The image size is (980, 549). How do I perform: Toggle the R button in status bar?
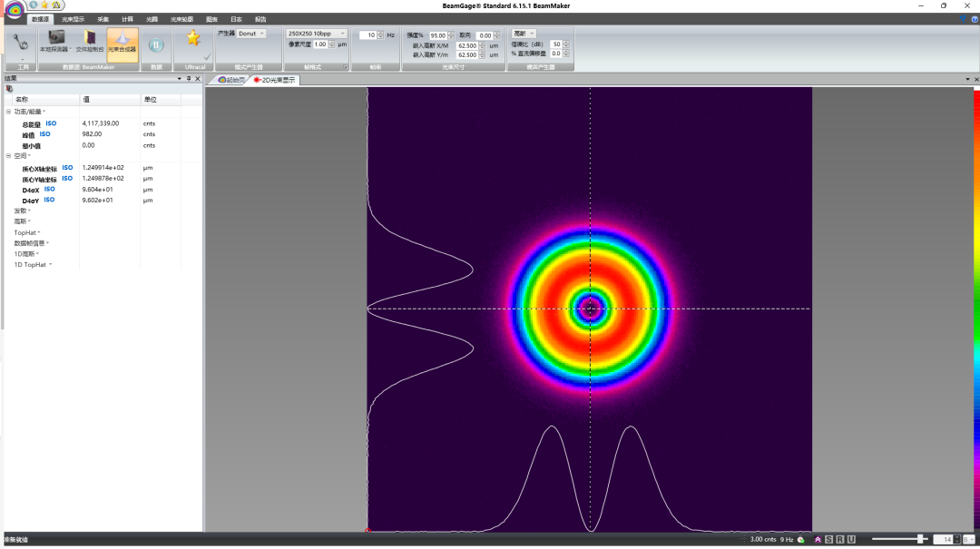click(x=839, y=539)
